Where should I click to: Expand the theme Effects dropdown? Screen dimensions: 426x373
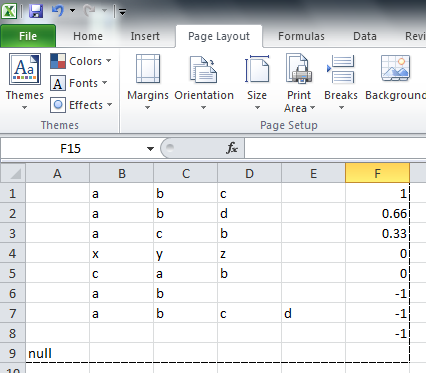click(81, 105)
